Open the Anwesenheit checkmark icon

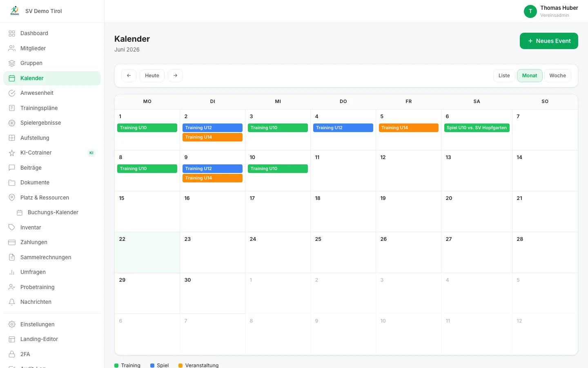[x=12, y=93]
